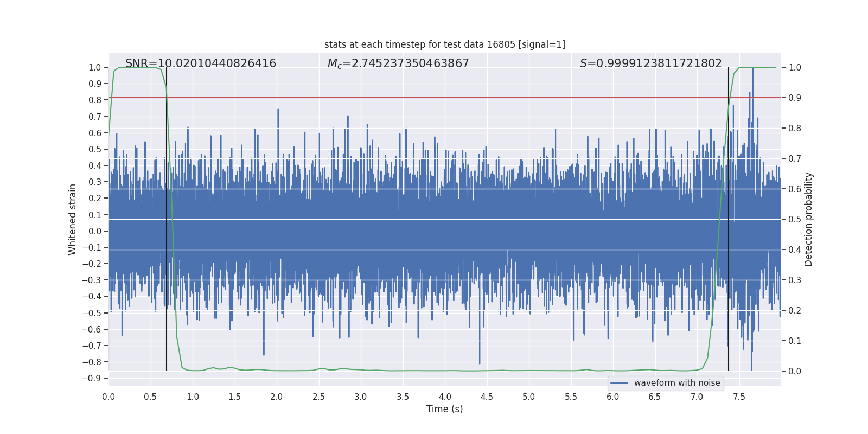Click the red horizontal threshold line
This screenshot has width=868, height=434.
(445, 98)
